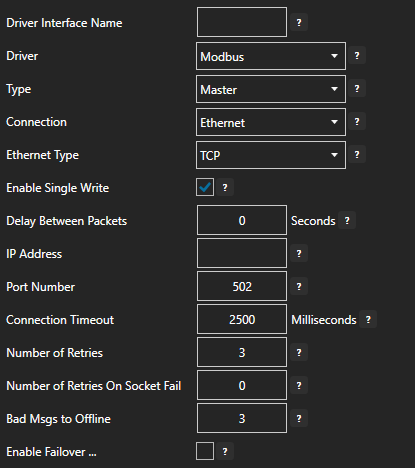The image size is (415, 468).
Task: Click the Driver Interface Name field
Action: point(242,22)
